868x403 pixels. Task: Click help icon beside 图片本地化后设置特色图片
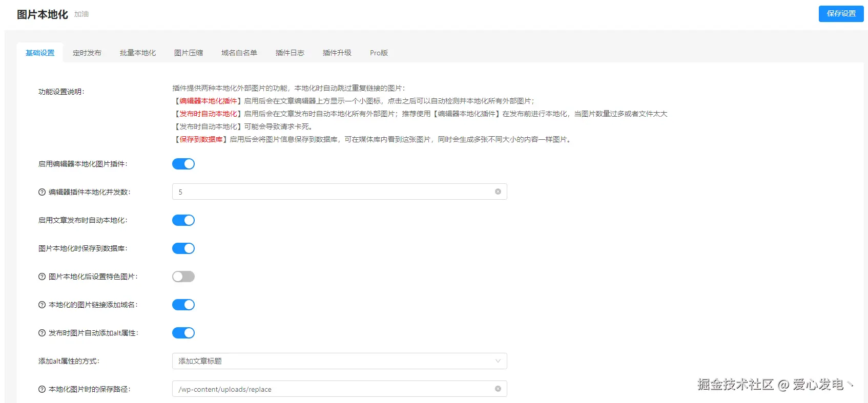coord(42,277)
